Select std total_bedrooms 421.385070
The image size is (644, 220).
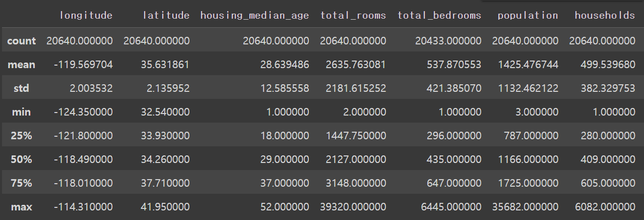454,88
